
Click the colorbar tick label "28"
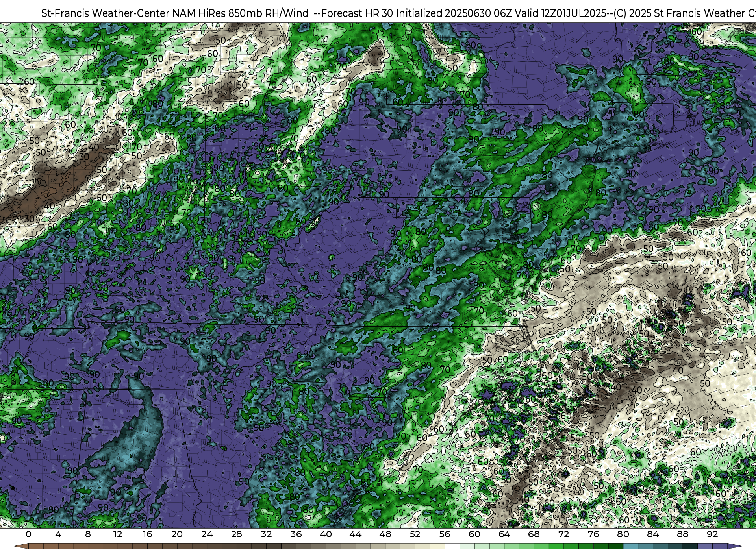tap(237, 534)
